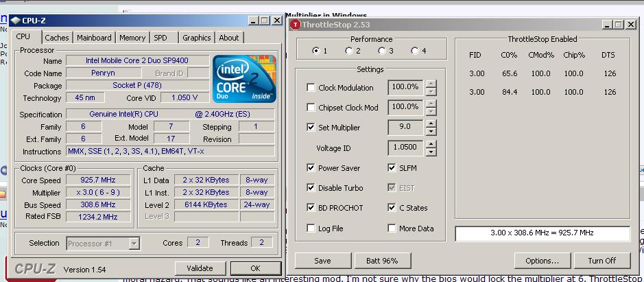Image resolution: width=644 pixels, height=282 pixels.
Task: Switch to the Caches tab
Action: point(57,38)
